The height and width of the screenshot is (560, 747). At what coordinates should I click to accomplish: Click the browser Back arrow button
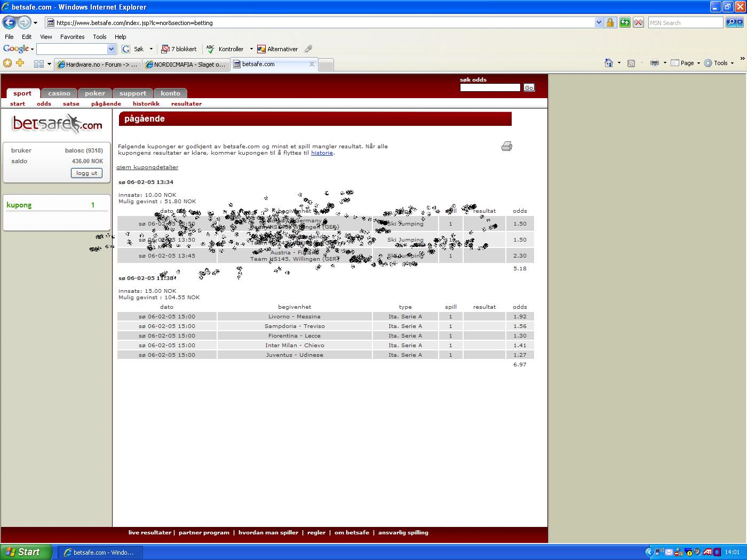tap(9, 22)
